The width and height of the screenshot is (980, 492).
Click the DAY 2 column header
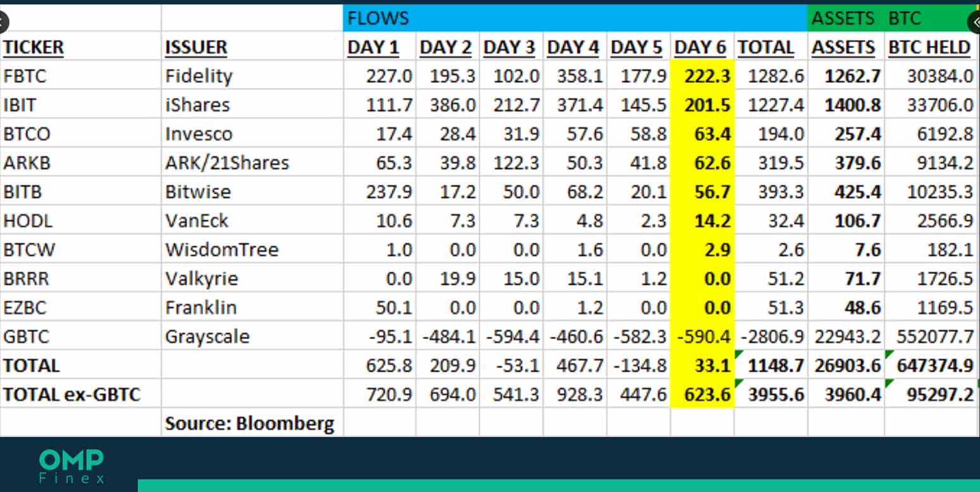446,47
